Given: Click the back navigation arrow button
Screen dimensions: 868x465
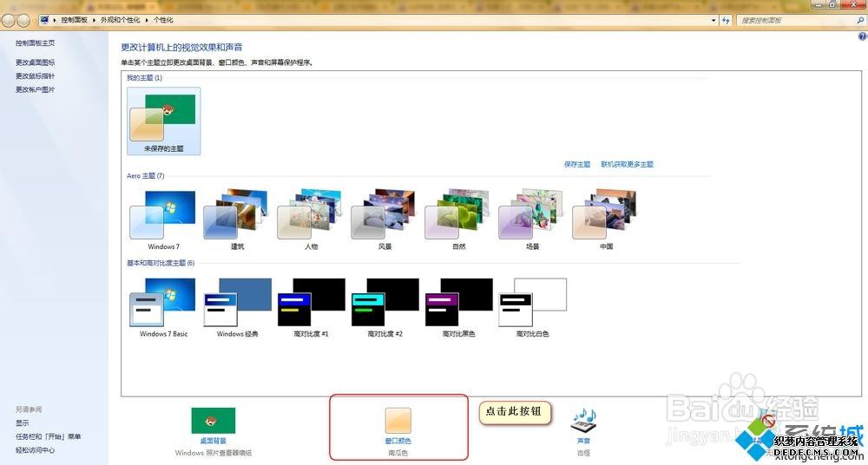Looking at the screenshot, I should (x=9, y=21).
